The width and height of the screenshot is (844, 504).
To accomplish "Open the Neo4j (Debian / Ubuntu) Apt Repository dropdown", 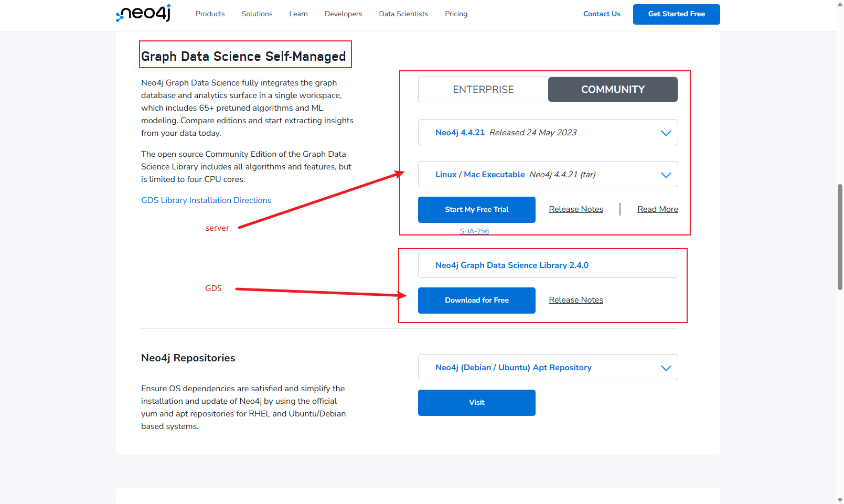I will coord(548,368).
